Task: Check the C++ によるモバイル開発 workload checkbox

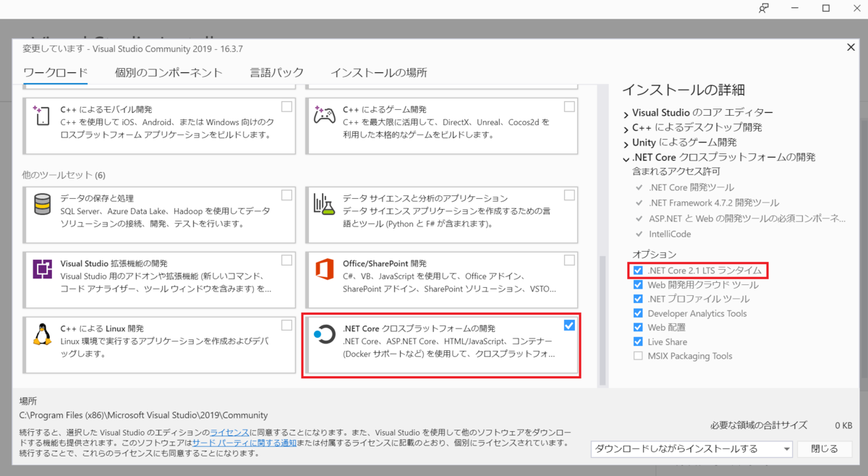Action: (x=287, y=106)
